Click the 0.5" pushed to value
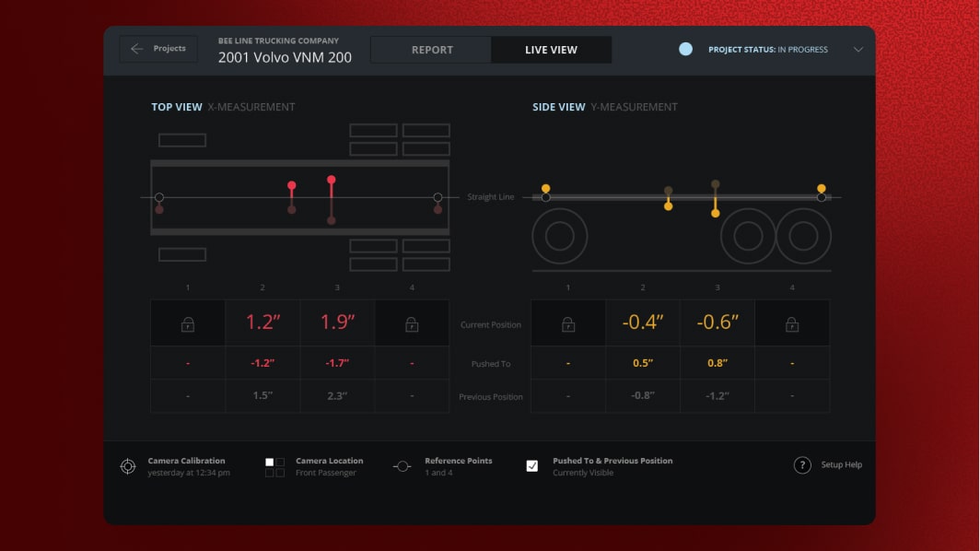The image size is (980, 551). tap(643, 363)
